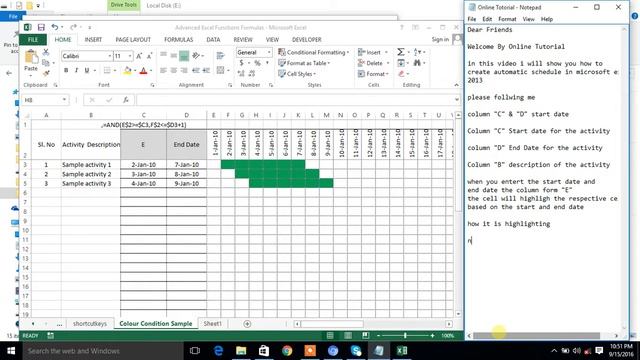
Task: Click Format in the Cells group
Action: tap(373, 74)
